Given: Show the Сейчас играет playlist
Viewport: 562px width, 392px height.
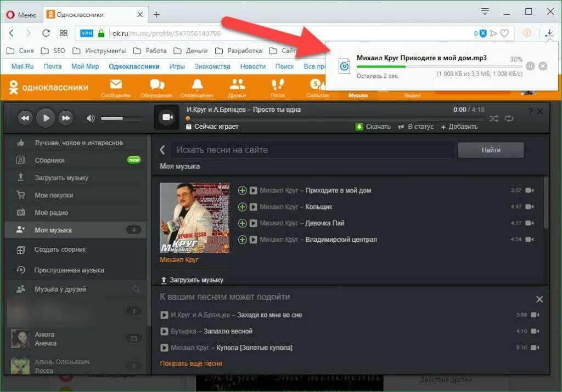Looking at the screenshot, I should click(x=212, y=127).
